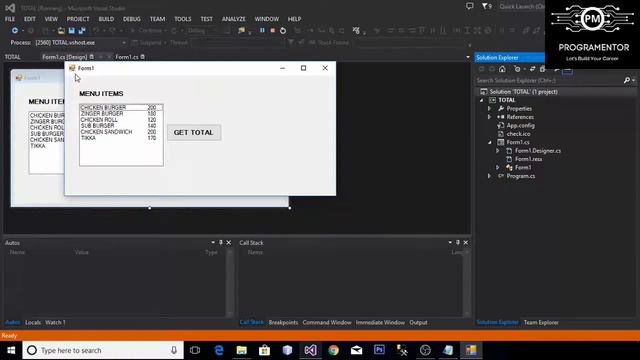Click the Save All icon in toolbar
Viewport: 640px width, 360px height.
[82, 31]
